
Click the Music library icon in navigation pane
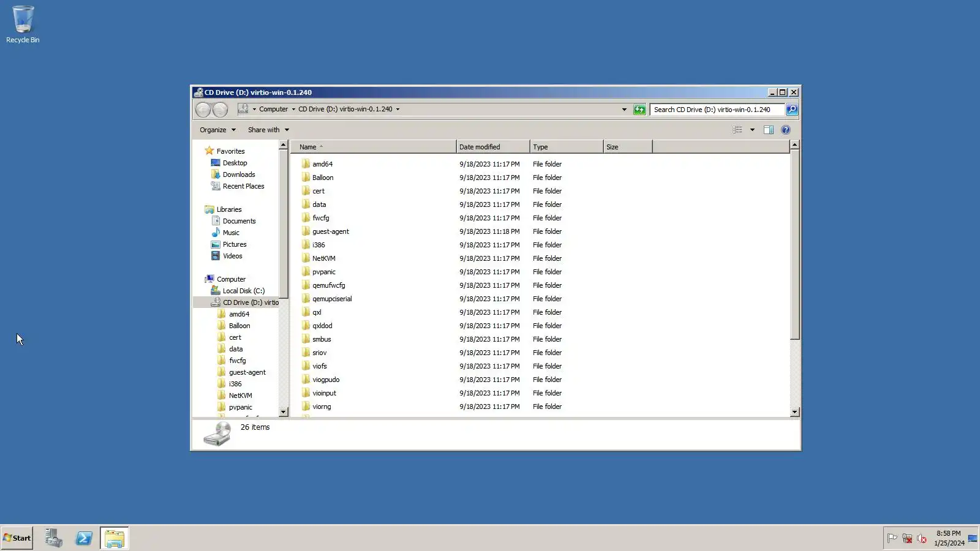(216, 232)
